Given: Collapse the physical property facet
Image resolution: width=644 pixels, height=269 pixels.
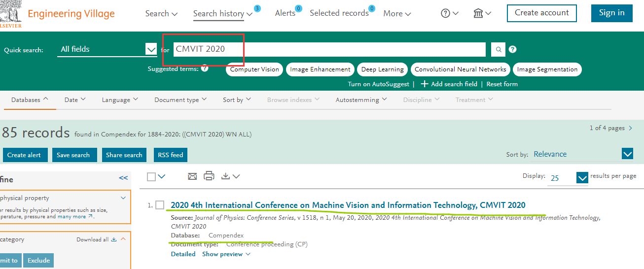Looking at the screenshot, I should tap(123, 198).
